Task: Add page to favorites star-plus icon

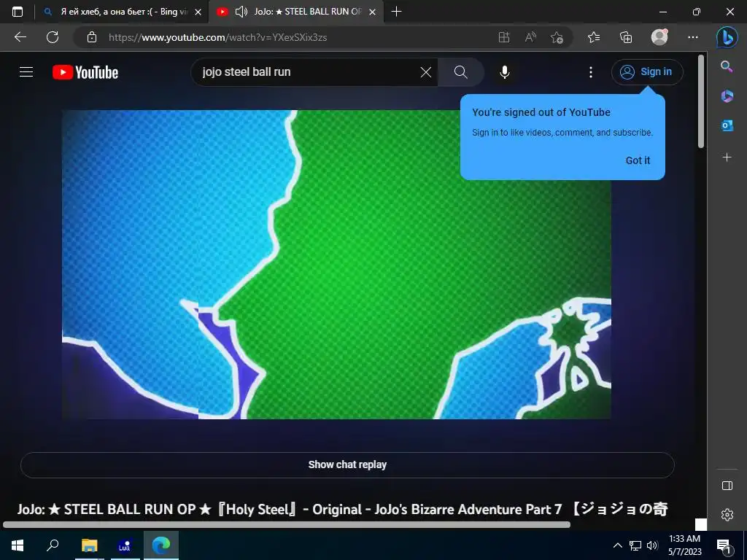Action: click(x=557, y=37)
